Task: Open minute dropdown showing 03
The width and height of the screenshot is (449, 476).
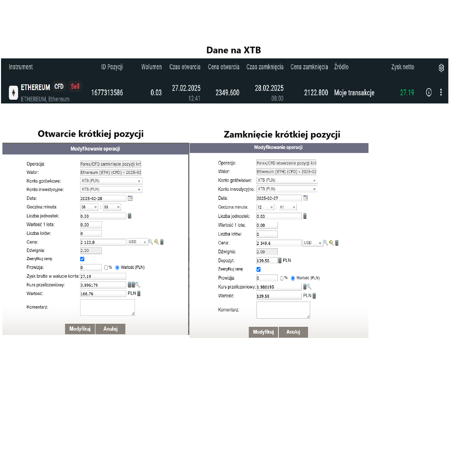Action: [x=112, y=207]
